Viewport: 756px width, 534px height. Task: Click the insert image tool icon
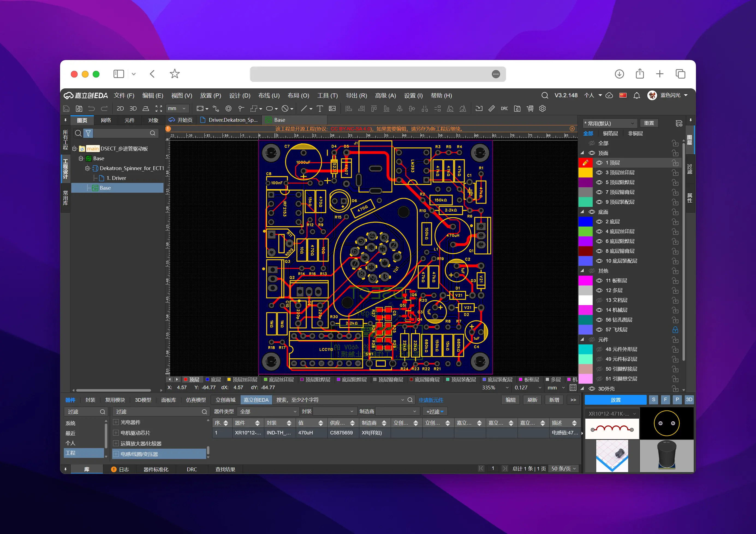click(x=332, y=109)
